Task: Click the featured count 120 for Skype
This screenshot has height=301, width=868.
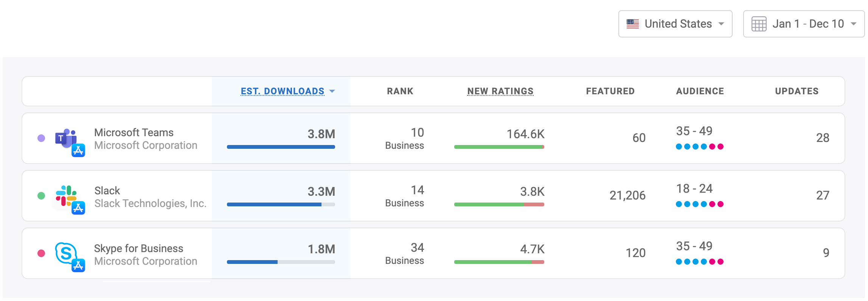Action: click(636, 253)
